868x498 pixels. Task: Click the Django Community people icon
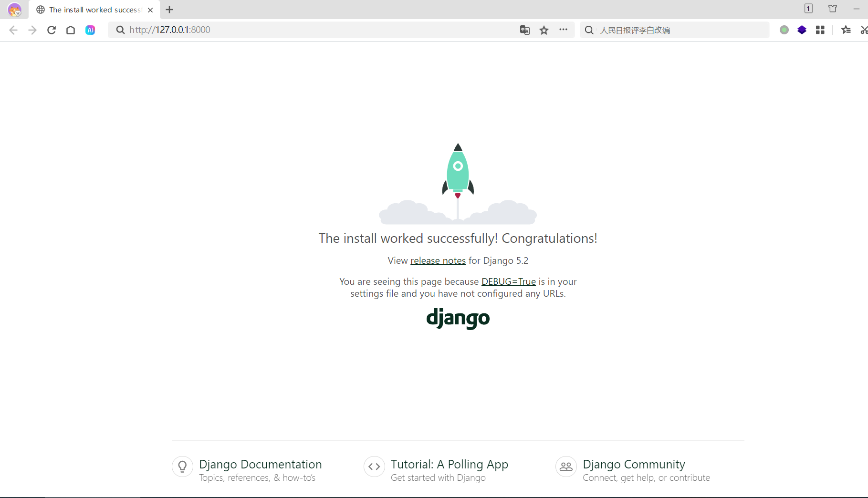point(566,467)
